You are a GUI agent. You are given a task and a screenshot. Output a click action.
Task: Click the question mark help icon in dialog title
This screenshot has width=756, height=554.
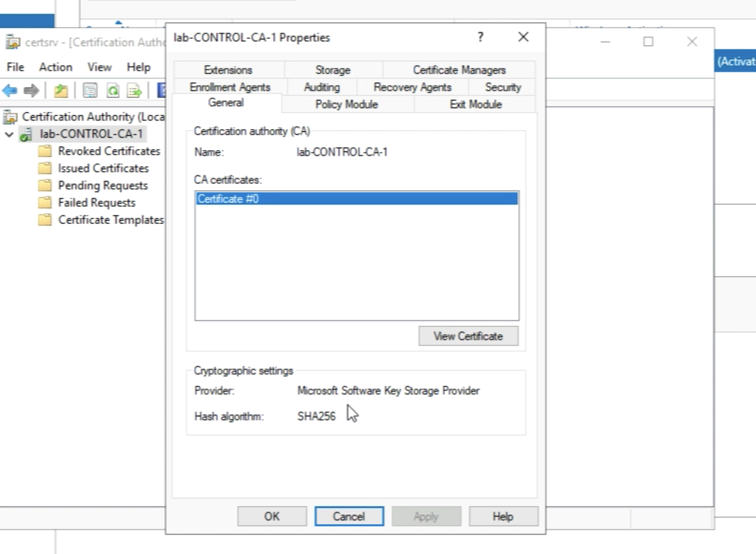click(480, 37)
